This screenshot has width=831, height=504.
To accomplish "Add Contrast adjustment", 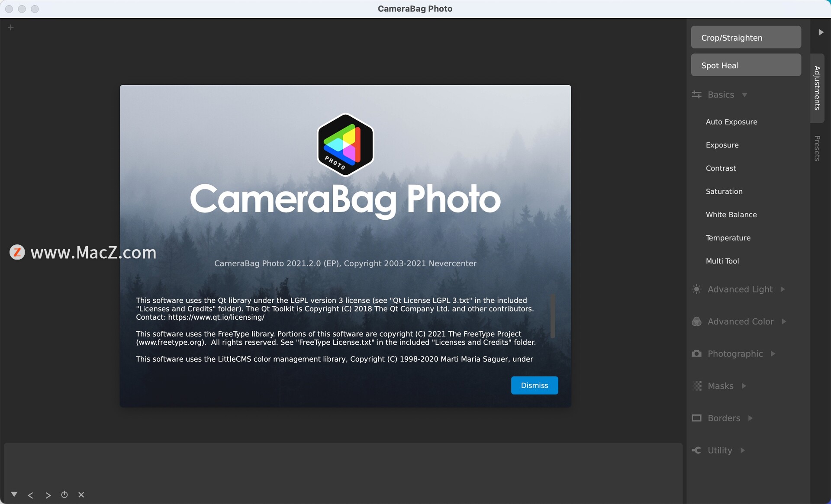I will pos(721,168).
